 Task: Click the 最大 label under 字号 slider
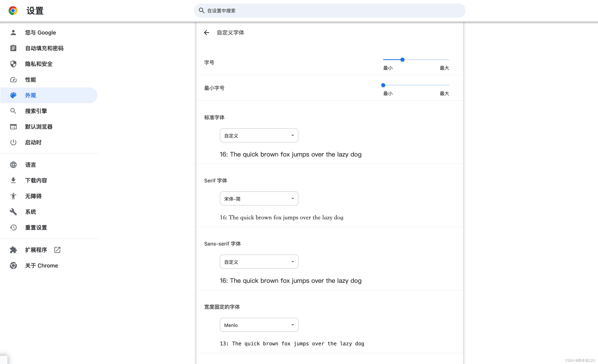(444, 68)
